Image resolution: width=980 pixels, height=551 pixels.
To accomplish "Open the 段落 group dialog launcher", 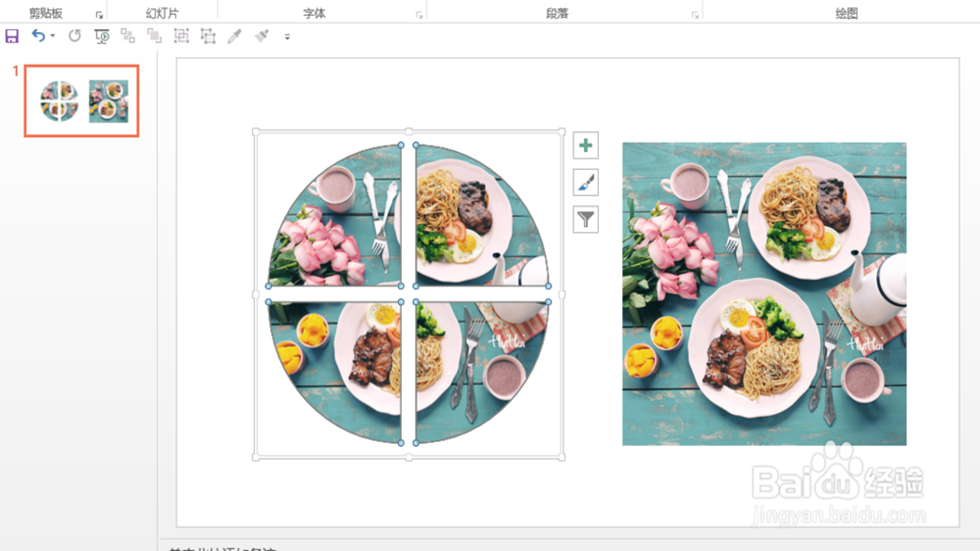I will 695,15.
